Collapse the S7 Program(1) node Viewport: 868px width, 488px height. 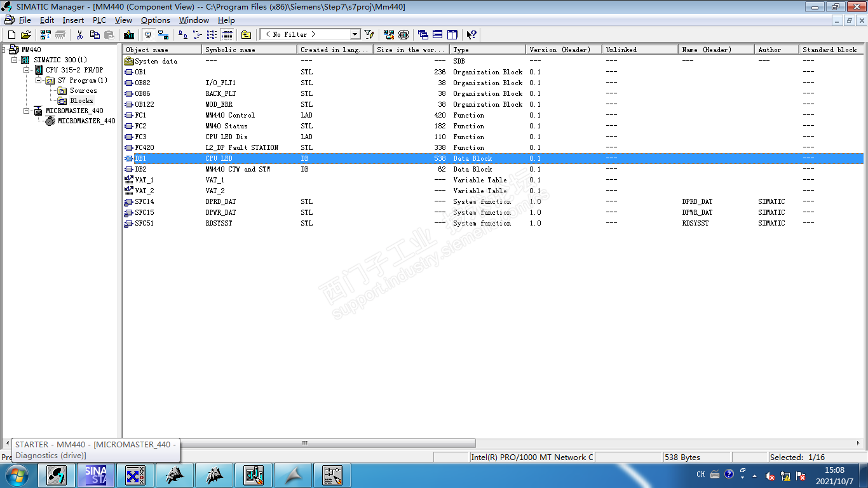[x=39, y=80]
